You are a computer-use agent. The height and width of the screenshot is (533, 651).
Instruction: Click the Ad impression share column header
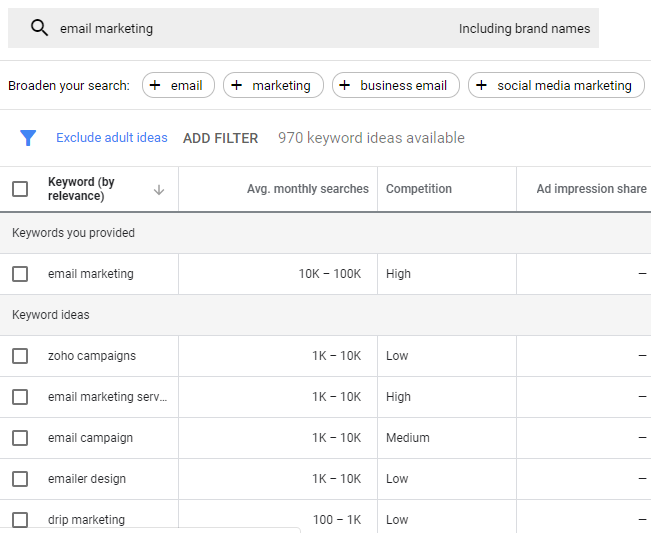coord(590,189)
